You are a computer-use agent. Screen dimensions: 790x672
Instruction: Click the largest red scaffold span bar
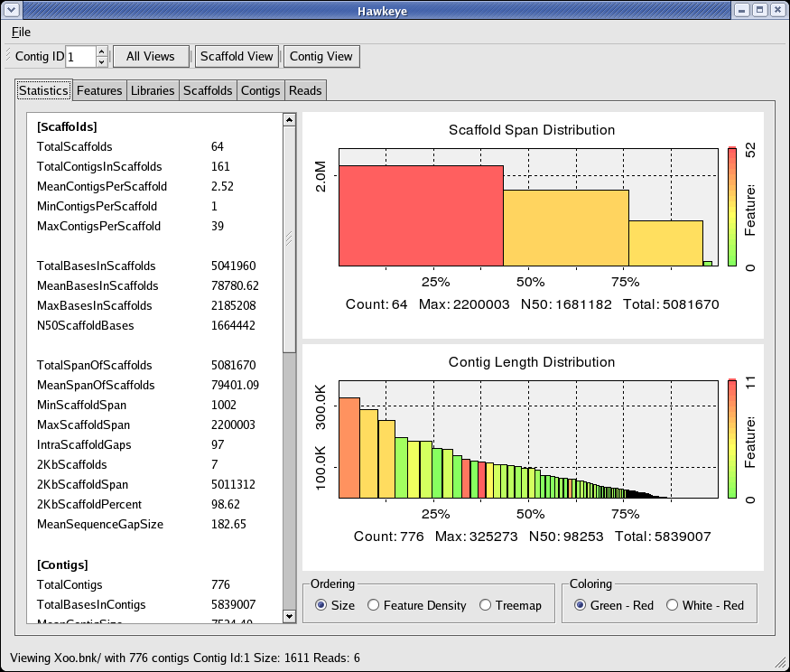(x=421, y=215)
